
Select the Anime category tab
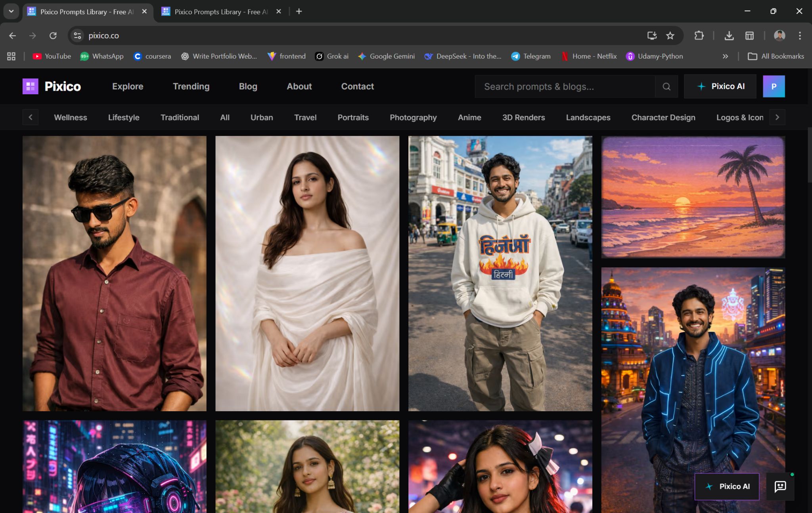pyautogui.click(x=469, y=118)
